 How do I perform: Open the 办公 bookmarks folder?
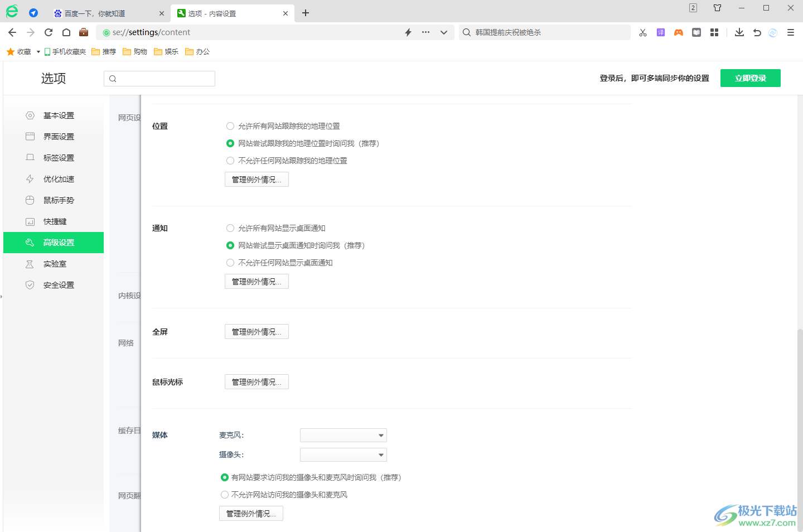pyautogui.click(x=197, y=51)
